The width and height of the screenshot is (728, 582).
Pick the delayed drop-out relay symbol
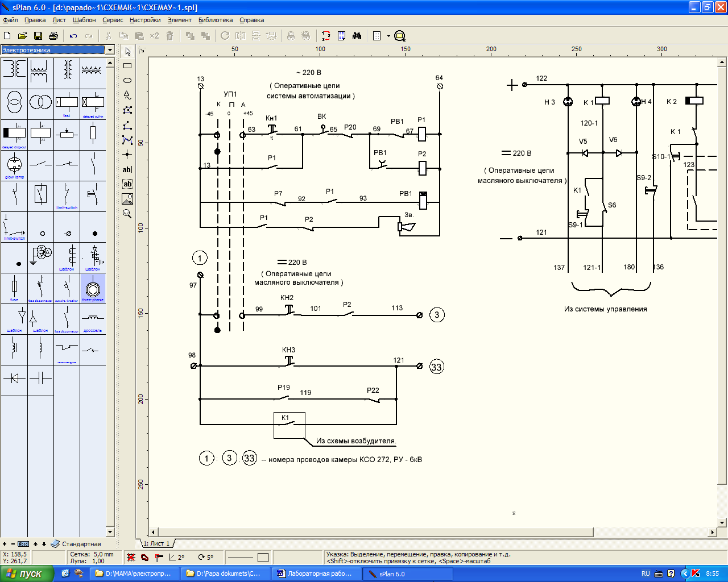tap(14, 135)
